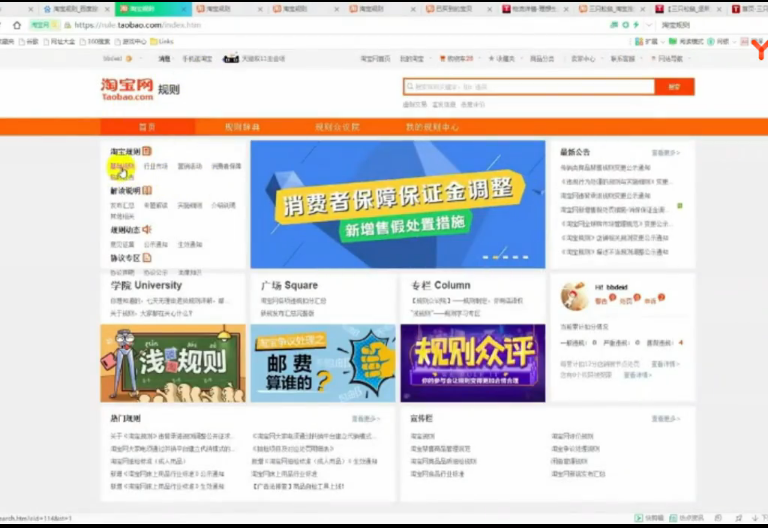This screenshot has height=528, width=768.
Task: Click the address bar security lock icon
Action: tap(68, 25)
